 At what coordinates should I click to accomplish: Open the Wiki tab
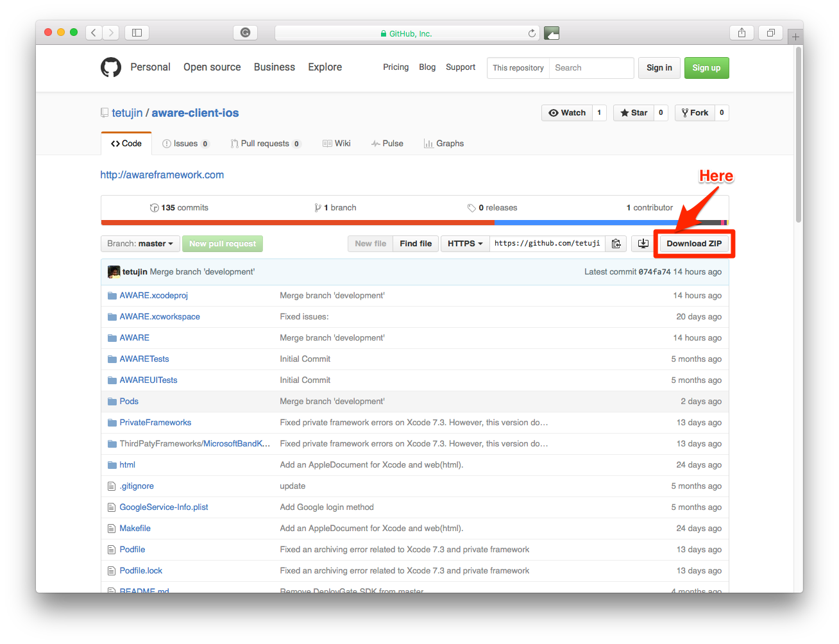(x=337, y=144)
